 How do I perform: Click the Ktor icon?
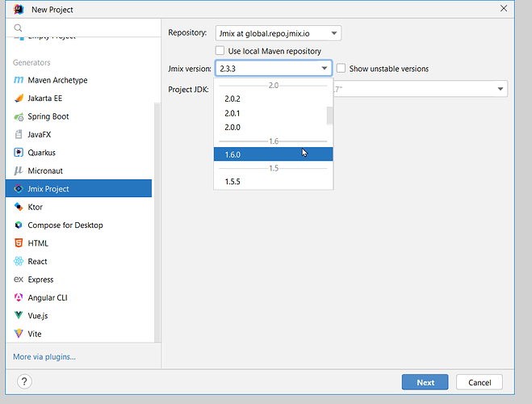[19, 207]
